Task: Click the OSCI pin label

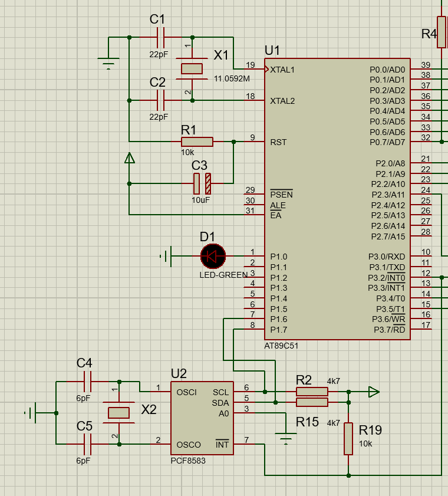Action: [x=186, y=392]
